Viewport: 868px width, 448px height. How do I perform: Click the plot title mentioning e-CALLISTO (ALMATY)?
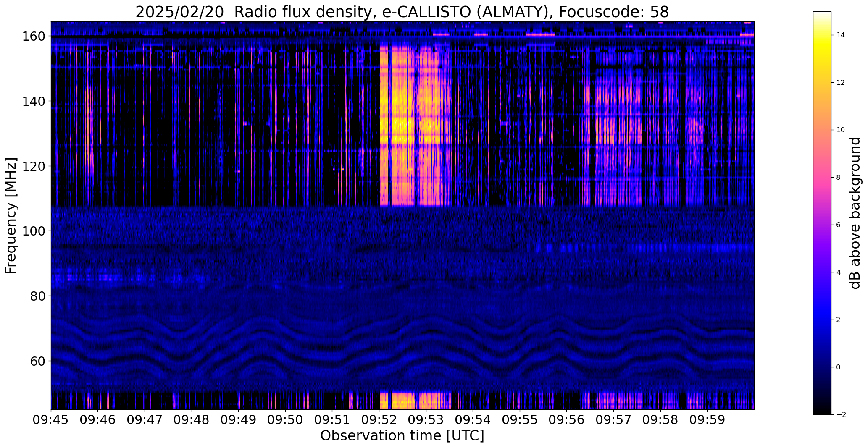402,12
